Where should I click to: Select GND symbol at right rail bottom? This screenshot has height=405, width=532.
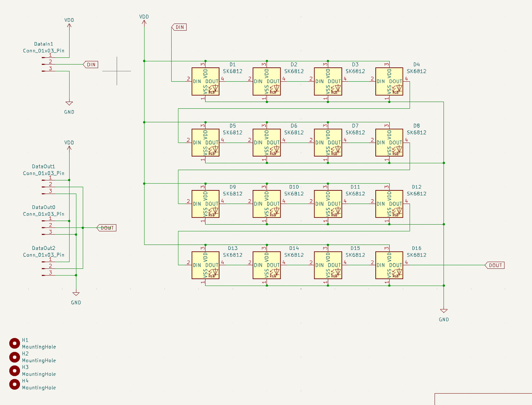point(444,311)
